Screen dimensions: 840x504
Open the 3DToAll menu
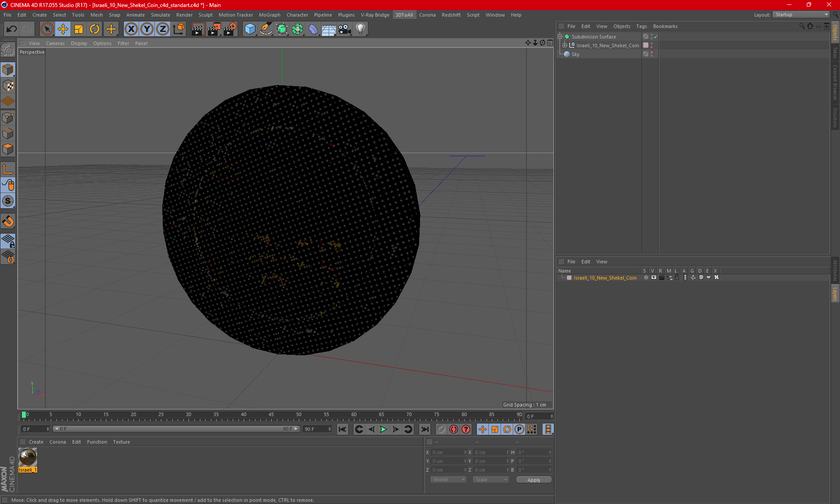point(404,15)
